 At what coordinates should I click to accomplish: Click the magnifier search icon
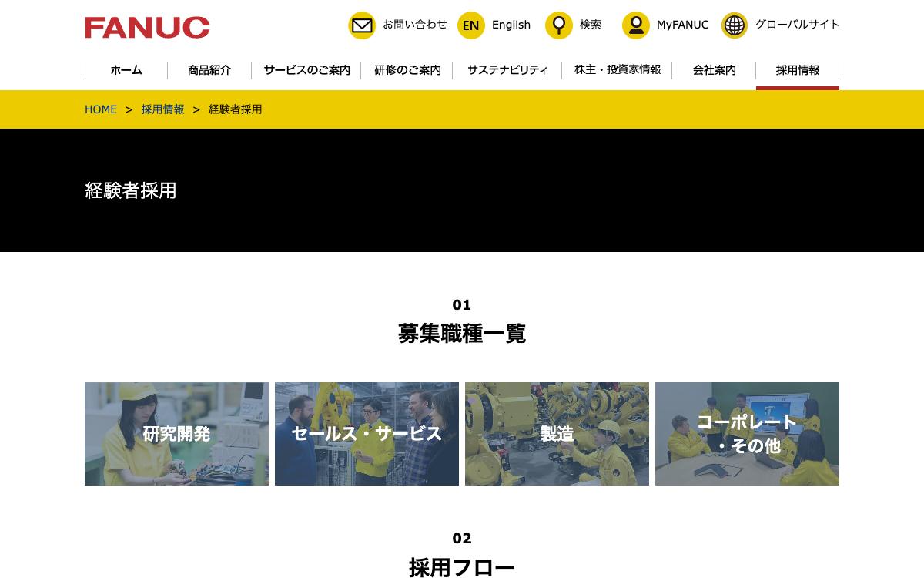click(559, 25)
